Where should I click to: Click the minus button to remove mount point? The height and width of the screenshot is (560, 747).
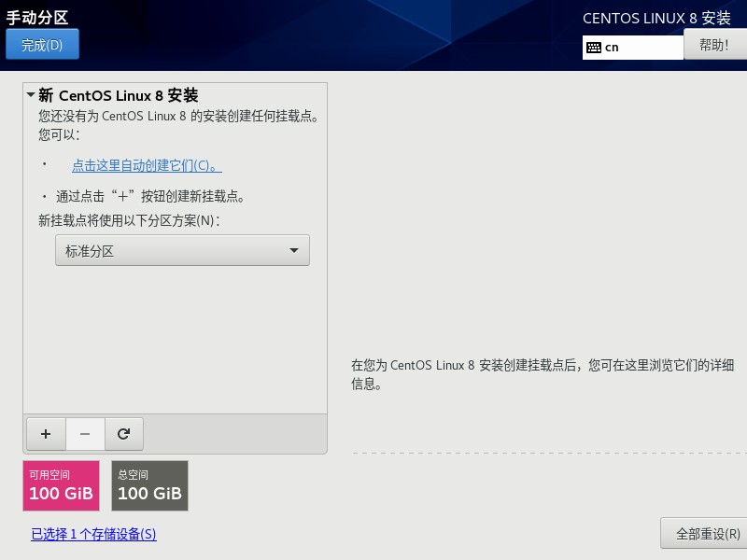click(x=85, y=434)
